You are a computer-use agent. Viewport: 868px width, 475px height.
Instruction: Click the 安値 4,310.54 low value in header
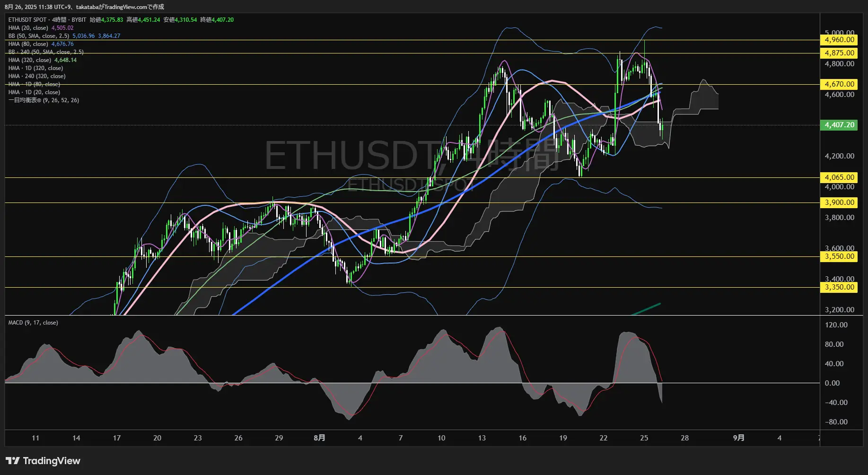(x=180, y=20)
